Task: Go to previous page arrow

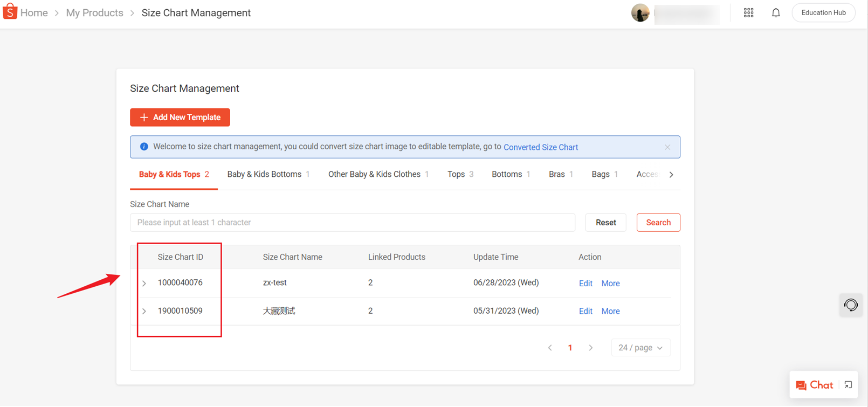Action: click(x=550, y=348)
